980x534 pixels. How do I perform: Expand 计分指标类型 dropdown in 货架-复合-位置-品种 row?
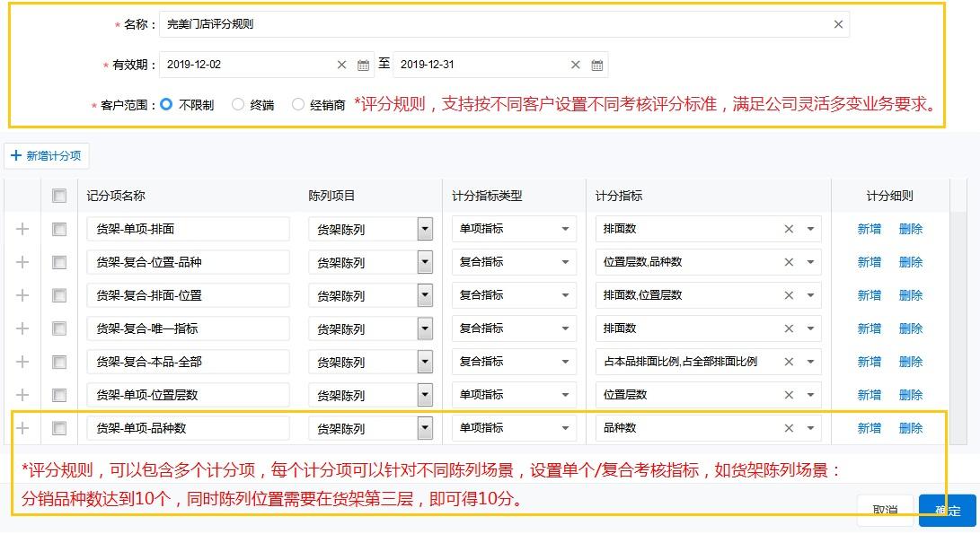coord(565,263)
